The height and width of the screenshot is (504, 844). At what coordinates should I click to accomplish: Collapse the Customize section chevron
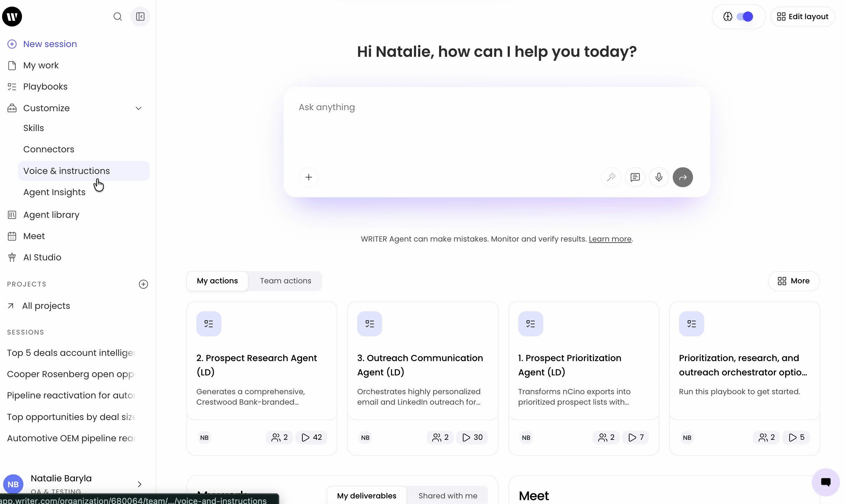[x=138, y=108]
